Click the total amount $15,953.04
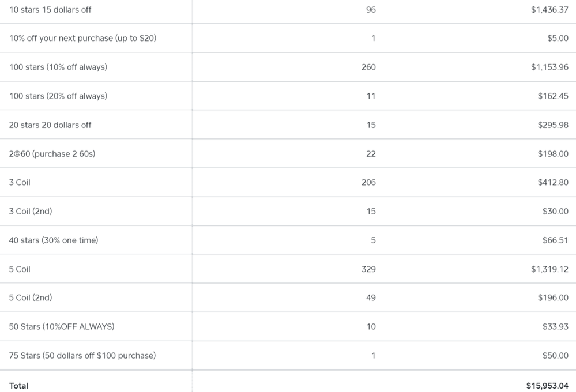The width and height of the screenshot is (576, 392). 547,386
